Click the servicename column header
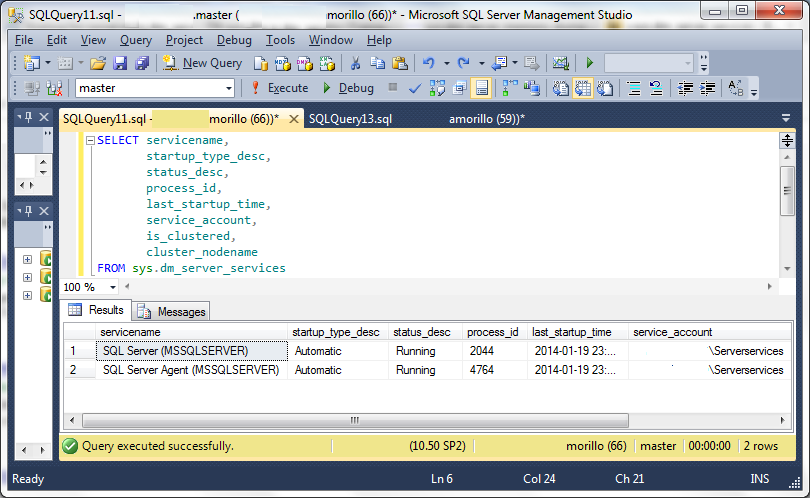 (x=191, y=332)
